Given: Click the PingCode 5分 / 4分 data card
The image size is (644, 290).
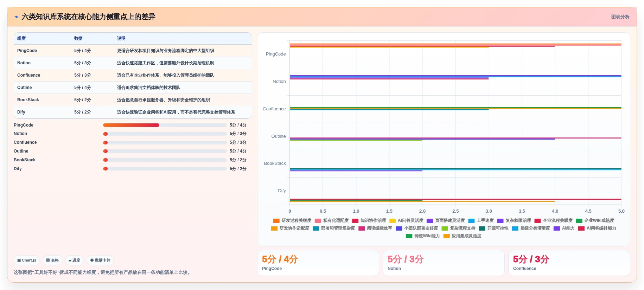Looking at the screenshot, I should tap(318, 263).
